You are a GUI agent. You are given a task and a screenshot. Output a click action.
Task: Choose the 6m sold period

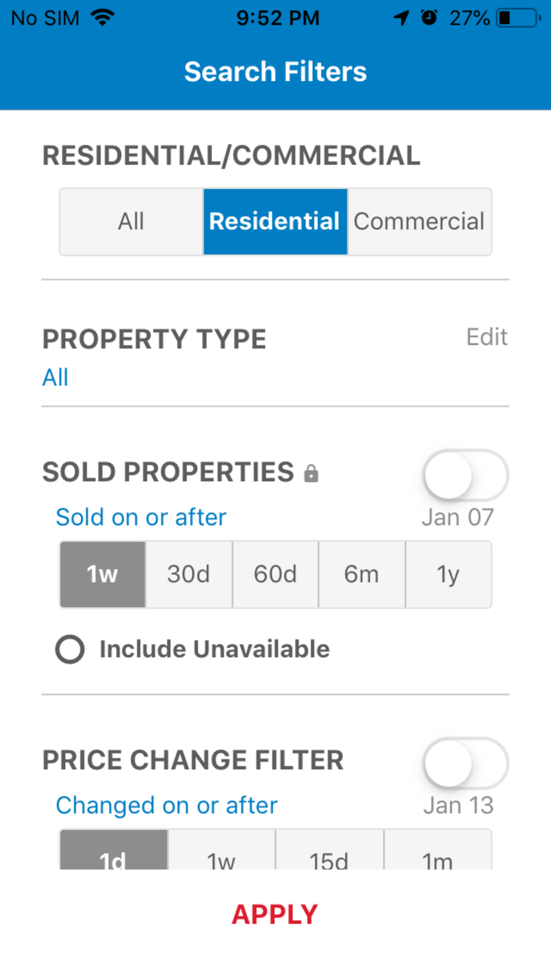(x=361, y=574)
